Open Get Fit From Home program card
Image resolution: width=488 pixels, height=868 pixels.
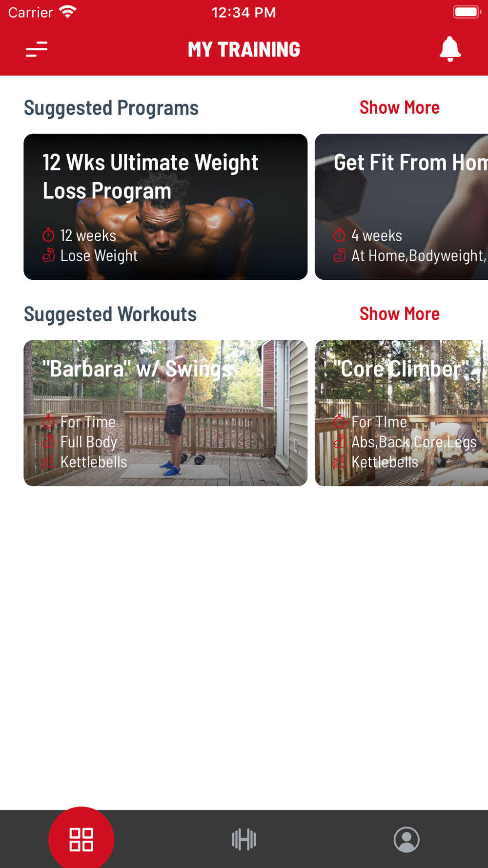point(401,207)
